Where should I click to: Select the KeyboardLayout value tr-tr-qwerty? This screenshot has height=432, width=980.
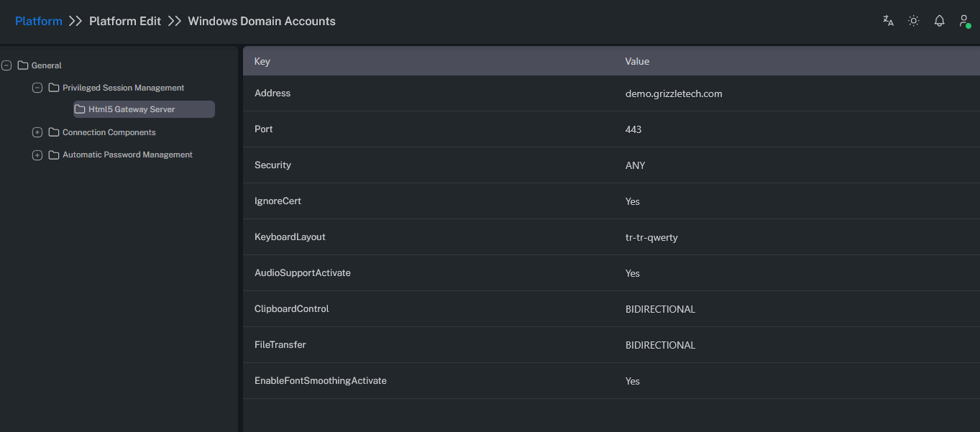(651, 237)
